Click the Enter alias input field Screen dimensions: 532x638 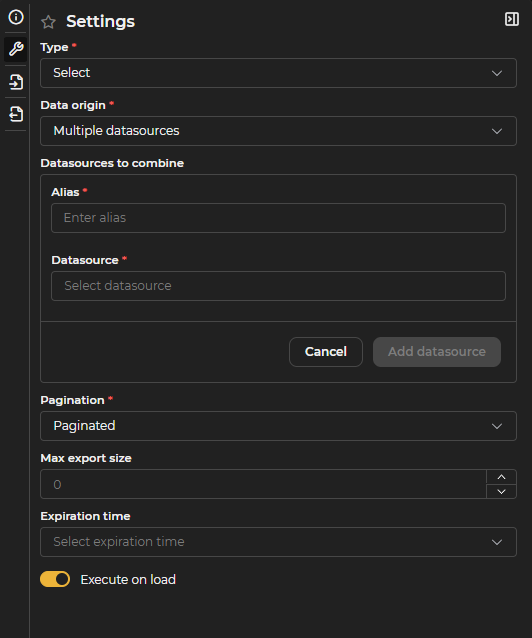pyautogui.click(x=278, y=218)
